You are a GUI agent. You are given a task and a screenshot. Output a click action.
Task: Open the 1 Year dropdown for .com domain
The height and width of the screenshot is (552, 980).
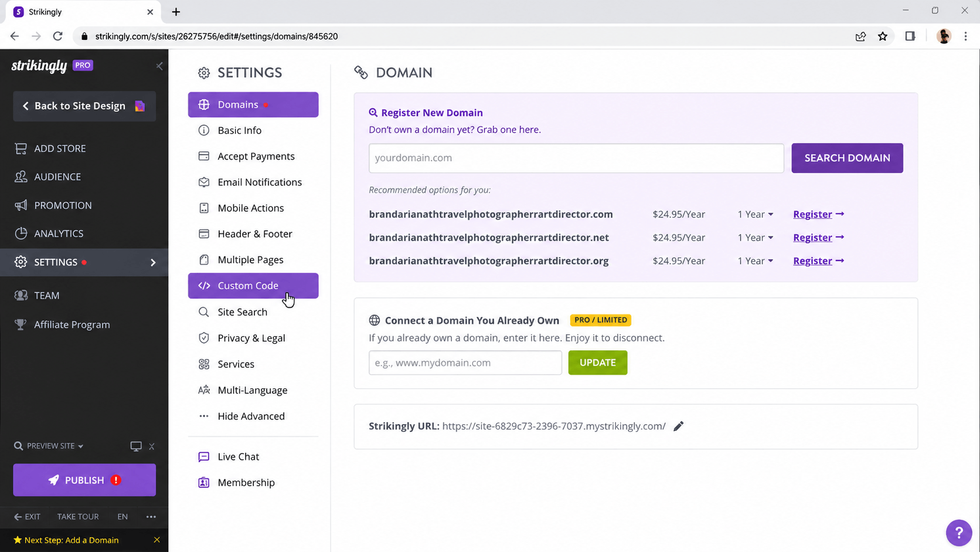click(x=755, y=215)
